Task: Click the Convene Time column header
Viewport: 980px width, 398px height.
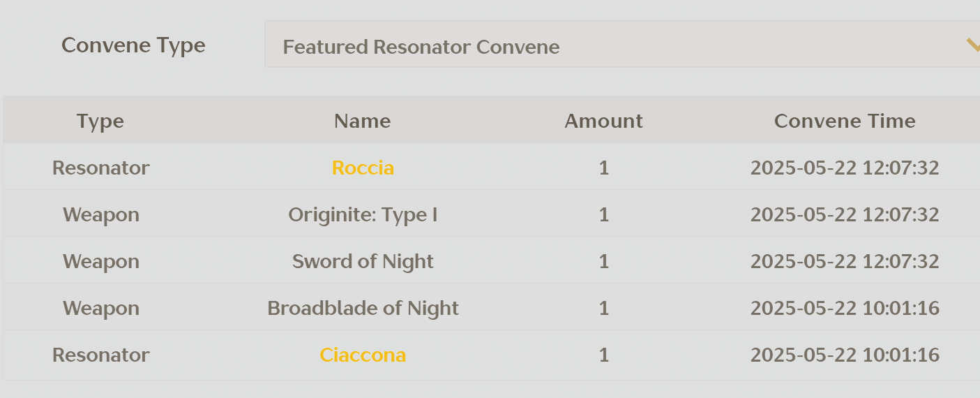Action: (845, 121)
